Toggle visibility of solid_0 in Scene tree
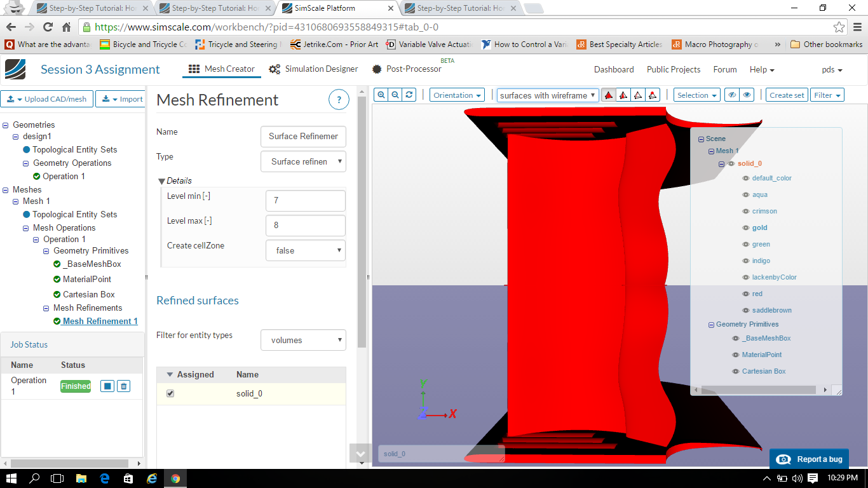The height and width of the screenshot is (488, 868). click(x=731, y=164)
